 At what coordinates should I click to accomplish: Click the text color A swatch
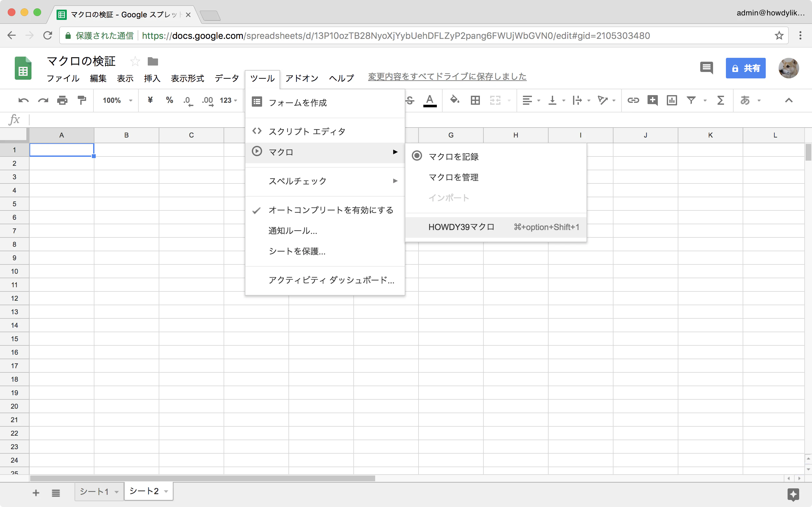pos(430,100)
